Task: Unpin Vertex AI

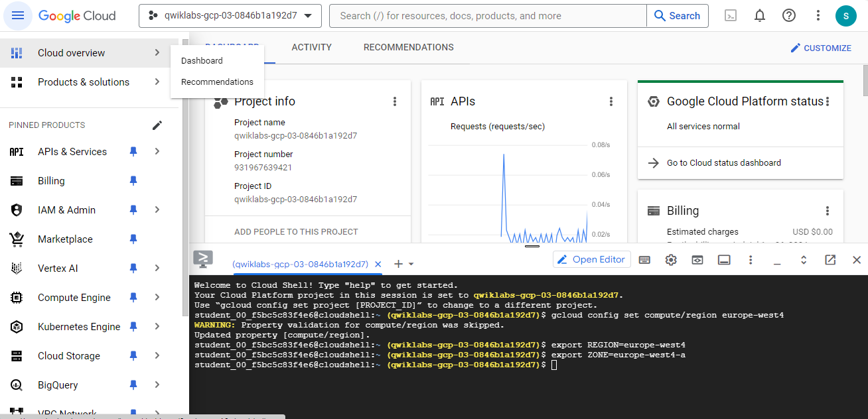Action: [x=133, y=269]
